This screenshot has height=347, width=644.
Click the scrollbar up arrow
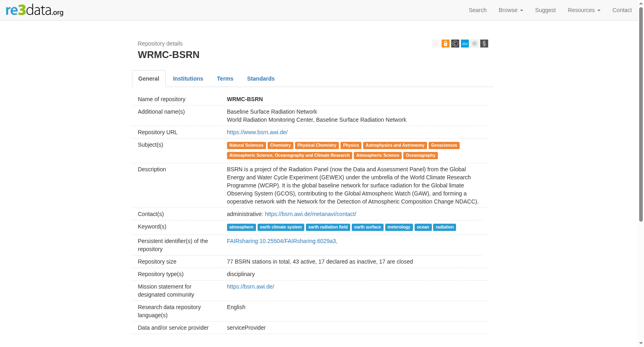(641, 3)
